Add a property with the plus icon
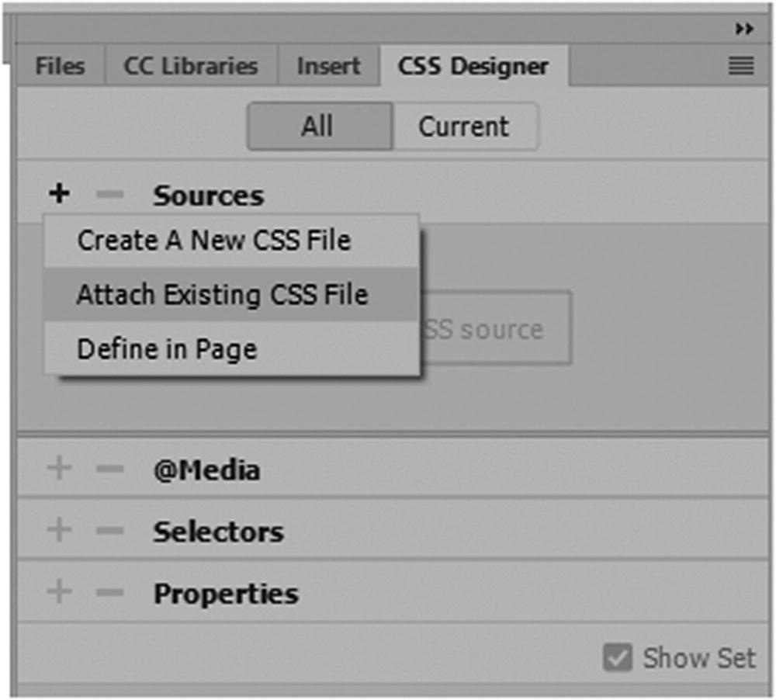 point(59,593)
